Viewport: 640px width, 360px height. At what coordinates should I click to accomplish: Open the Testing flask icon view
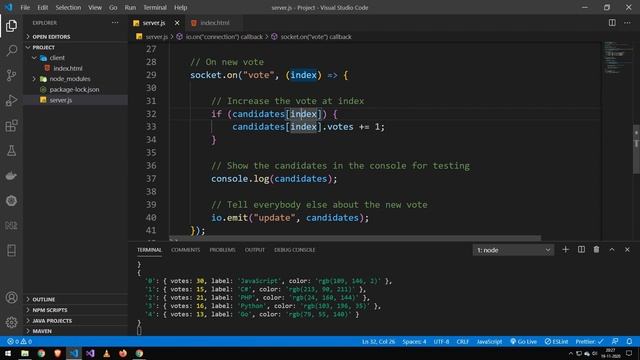pyautogui.click(x=11, y=151)
